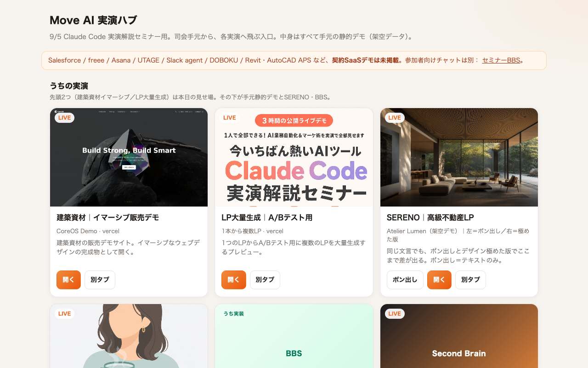This screenshot has width=588, height=368.
Task: Click the 建築資材｜イマーシブ販売デモ title
Action: tap(107, 218)
